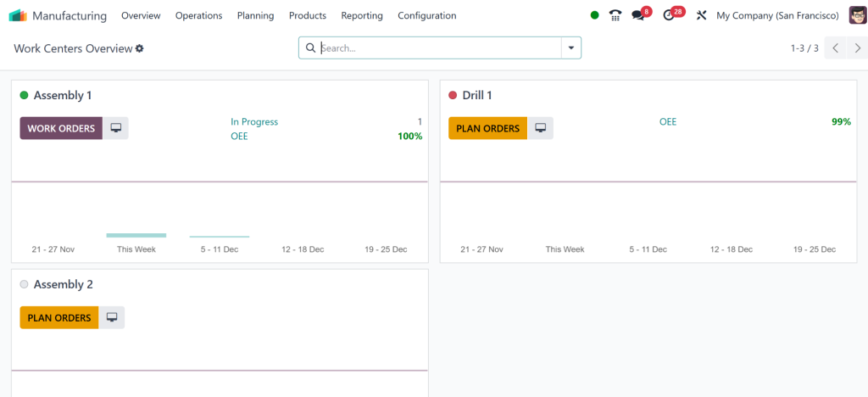868x397 pixels.
Task: Click 19 - 25 Dec label in Drill 1 chart
Action: tap(815, 249)
